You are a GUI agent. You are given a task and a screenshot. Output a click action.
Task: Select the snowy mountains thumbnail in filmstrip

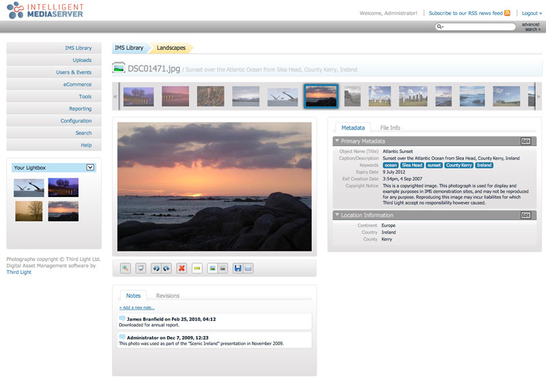[x=246, y=96]
